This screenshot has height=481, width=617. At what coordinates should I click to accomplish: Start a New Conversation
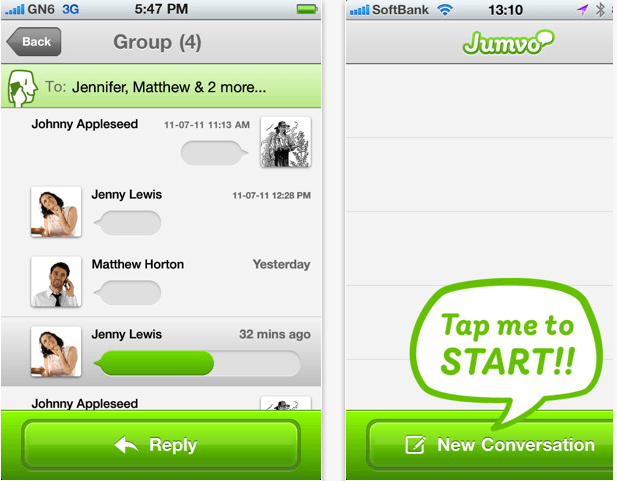point(491,445)
